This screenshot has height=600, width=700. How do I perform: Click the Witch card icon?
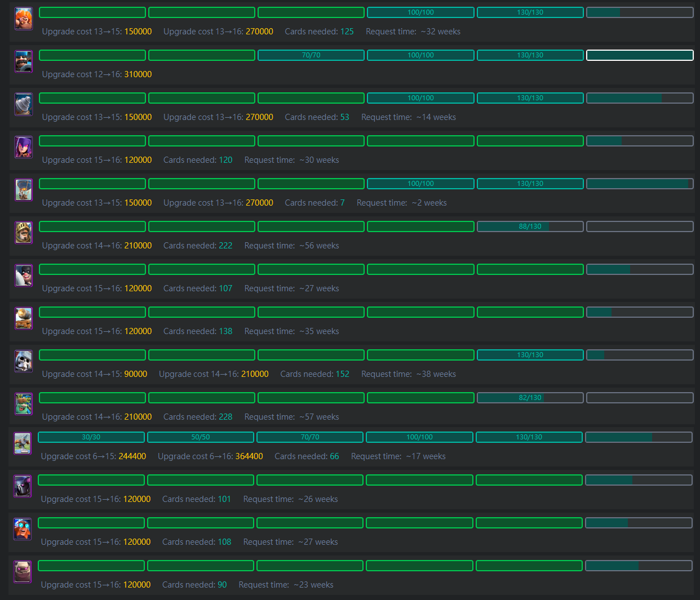coord(23,147)
